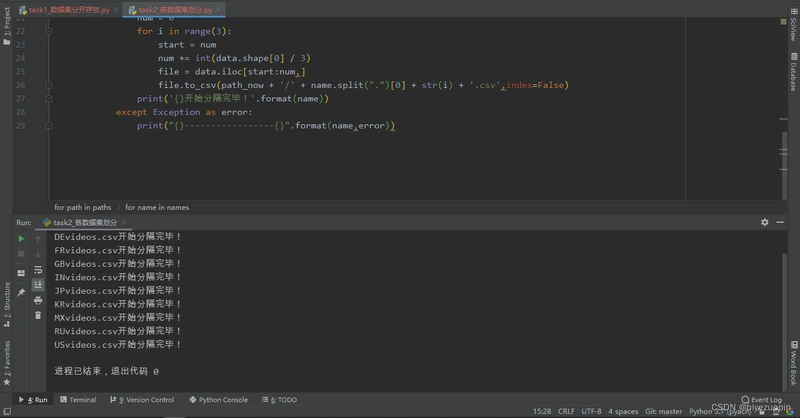Hide the Run panel with minimize dash
Image resolution: width=800 pixels, height=418 pixels.
tap(780, 222)
